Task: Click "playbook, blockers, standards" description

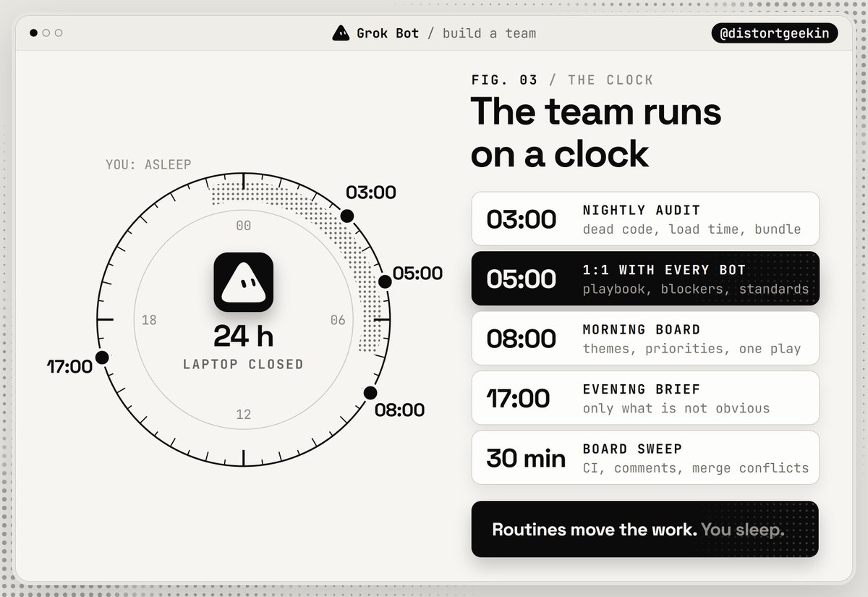Action: (696, 289)
